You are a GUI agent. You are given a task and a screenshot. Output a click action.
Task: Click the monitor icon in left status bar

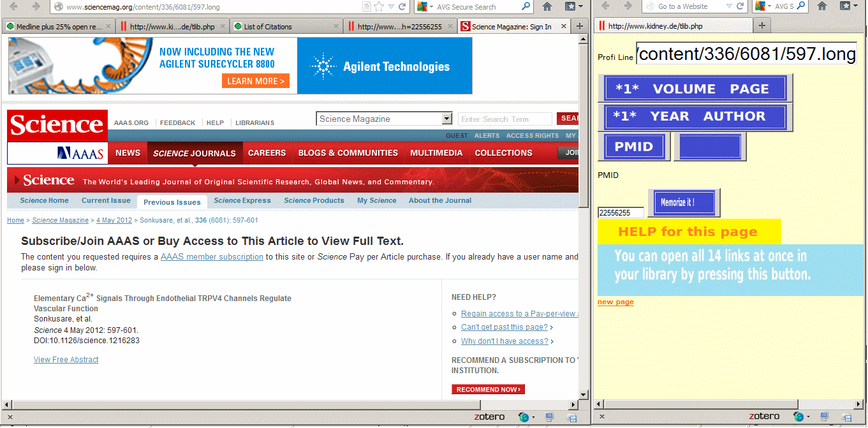point(548,417)
